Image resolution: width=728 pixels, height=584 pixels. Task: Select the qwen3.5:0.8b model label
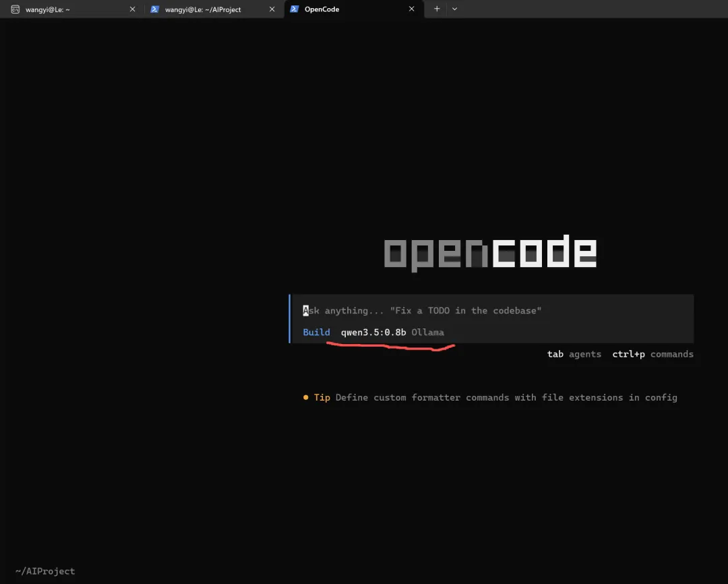point(373,332)
